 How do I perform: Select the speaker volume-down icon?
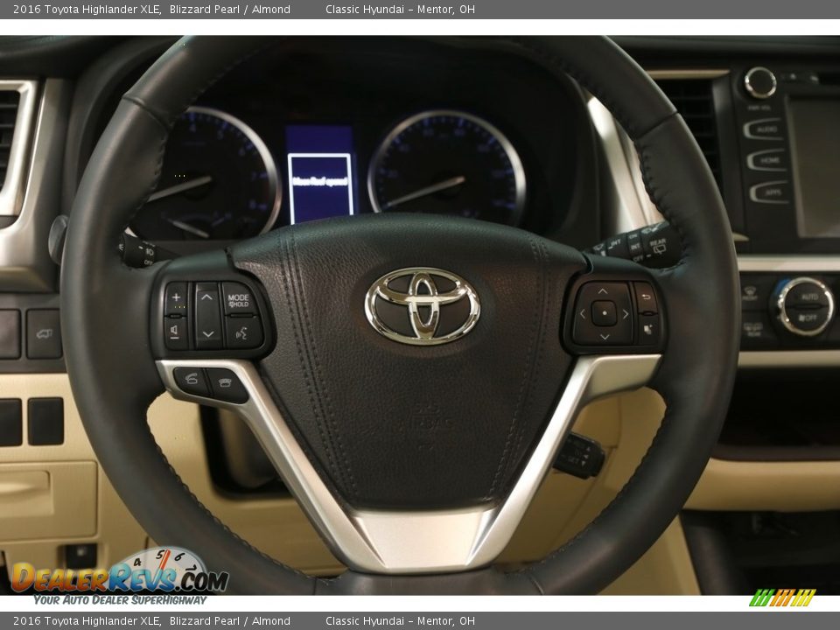click(174, 332)
